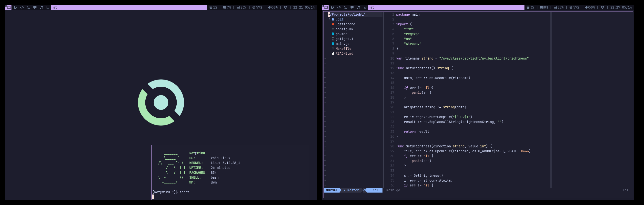The width and height of the screenshot is (644, 205).
Task: Select chat bubble tag on right screen bar
Action: pyautogui.click(x=352, y=8)
